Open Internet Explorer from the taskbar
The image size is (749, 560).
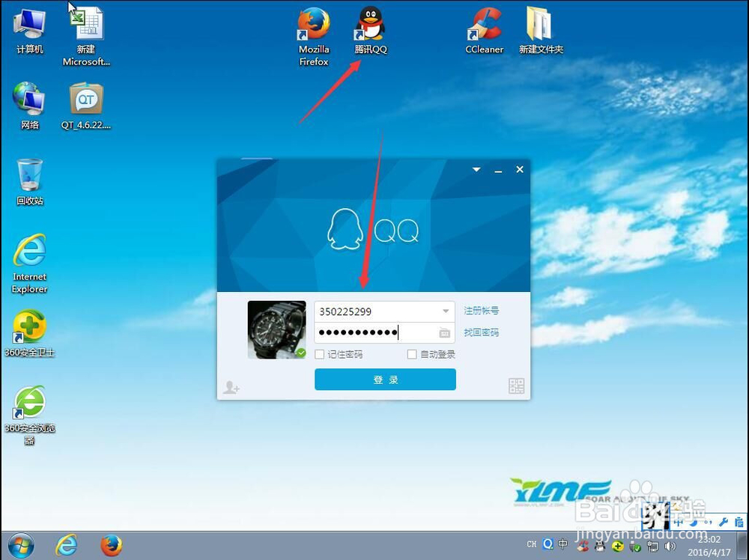[x=67, y=545]
